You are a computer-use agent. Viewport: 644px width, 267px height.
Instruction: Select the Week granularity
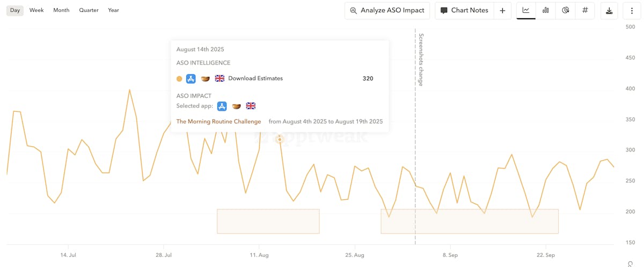click(x=36, y=10)
